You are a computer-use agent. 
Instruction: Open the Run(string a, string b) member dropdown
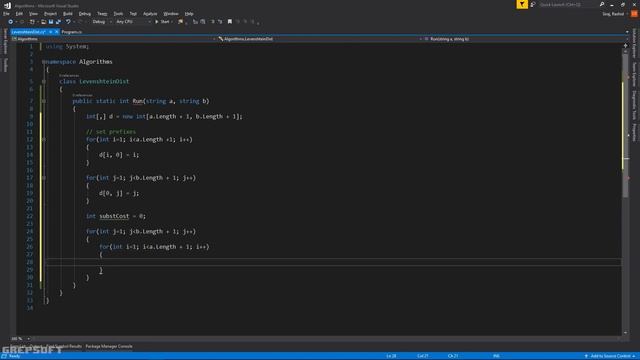[x=525, y=39]
